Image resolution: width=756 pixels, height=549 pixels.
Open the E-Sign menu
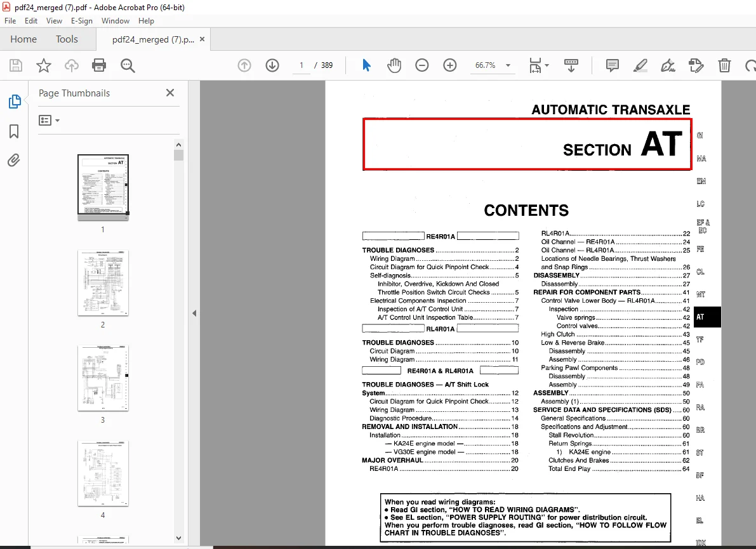tap(81, 21)
